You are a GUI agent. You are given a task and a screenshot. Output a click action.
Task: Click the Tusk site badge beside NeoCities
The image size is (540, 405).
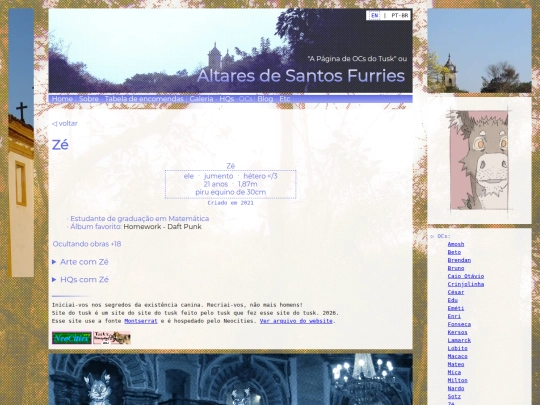[112, 338]
